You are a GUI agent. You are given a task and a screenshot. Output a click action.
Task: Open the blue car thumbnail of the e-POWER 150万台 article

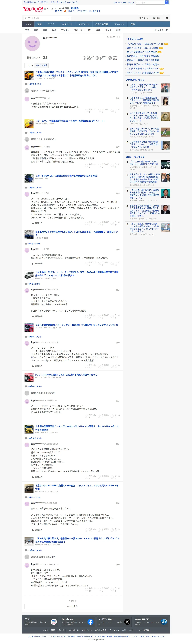(x=29, y=178)
